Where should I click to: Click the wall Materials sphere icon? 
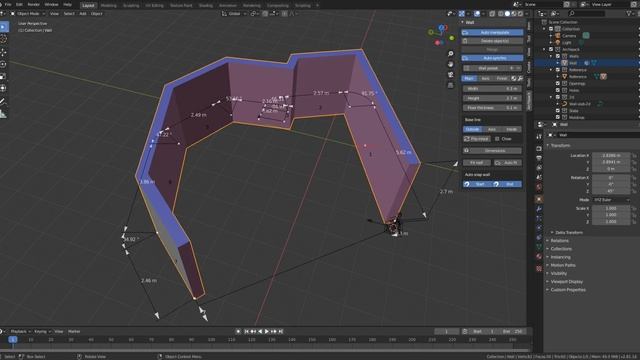(514, 78)
